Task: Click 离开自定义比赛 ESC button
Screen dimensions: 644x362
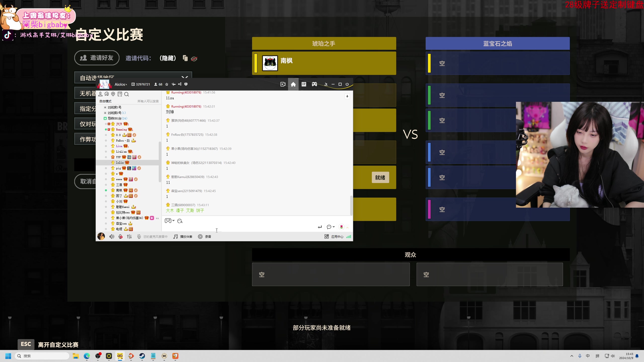Action: (x=48, y=345)
